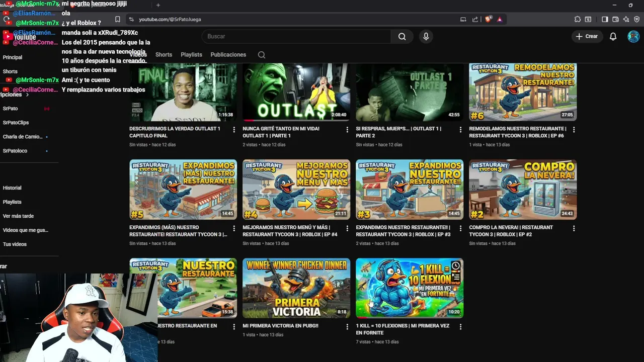Add Fortnite flexiones video to queue icon
Viewport: 644px width, 362px height.
coord(456,277)
